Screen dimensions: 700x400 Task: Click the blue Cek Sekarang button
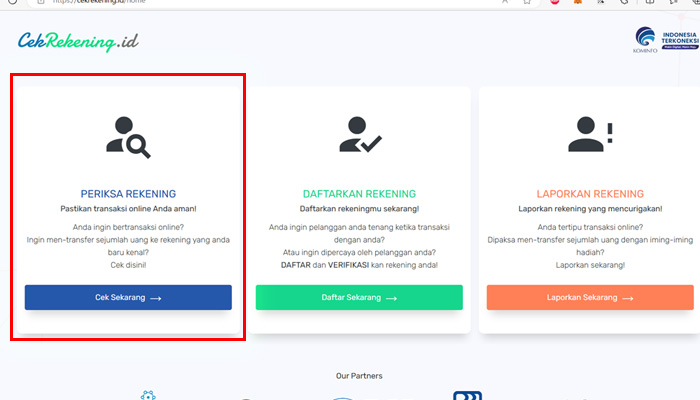point(128,297)
